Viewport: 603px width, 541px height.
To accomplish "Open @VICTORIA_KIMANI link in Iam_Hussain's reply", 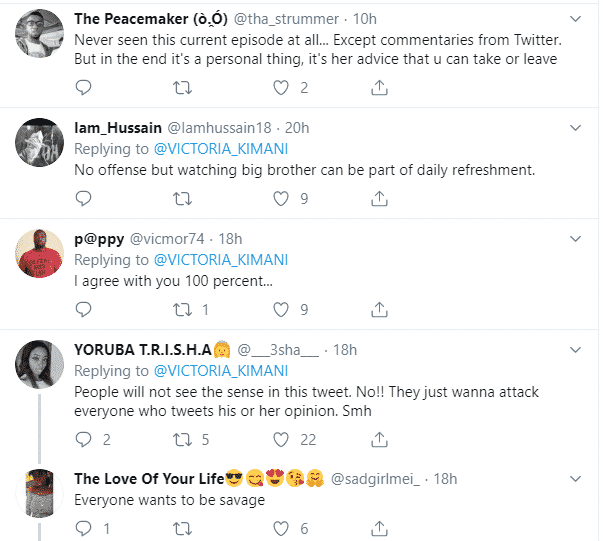I will [220, 149].
